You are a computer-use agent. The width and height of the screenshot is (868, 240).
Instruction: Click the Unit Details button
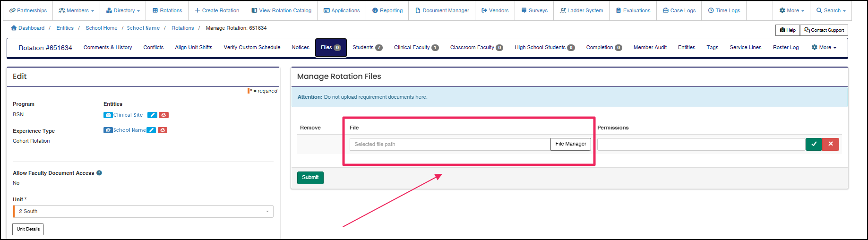pyautogui.click(x=28, y=229)
